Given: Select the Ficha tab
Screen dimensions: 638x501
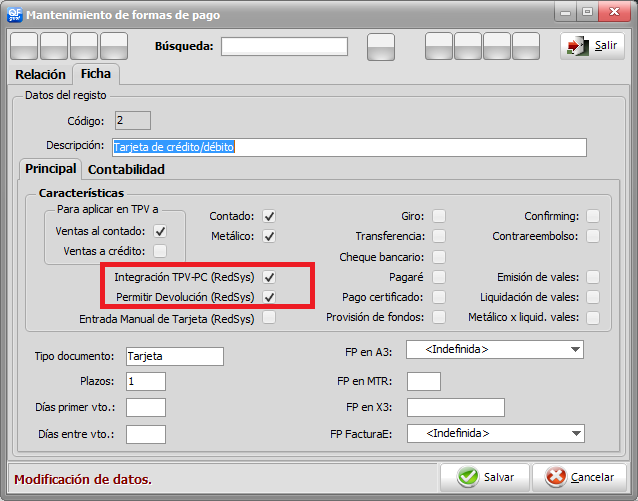Looking at the screenshot, I should click(96, 74).
